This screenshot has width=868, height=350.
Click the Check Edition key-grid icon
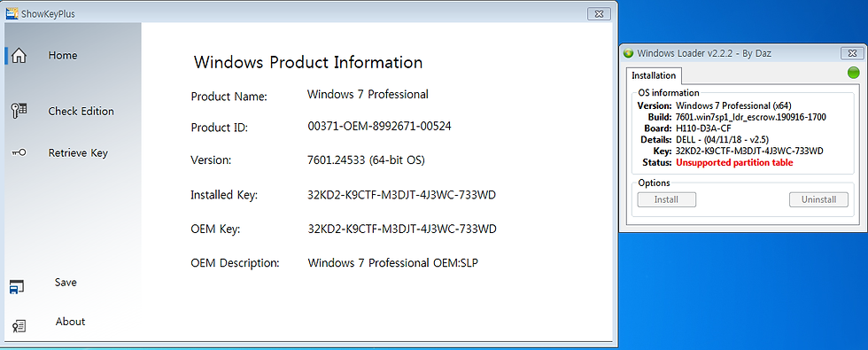point(19,111)
